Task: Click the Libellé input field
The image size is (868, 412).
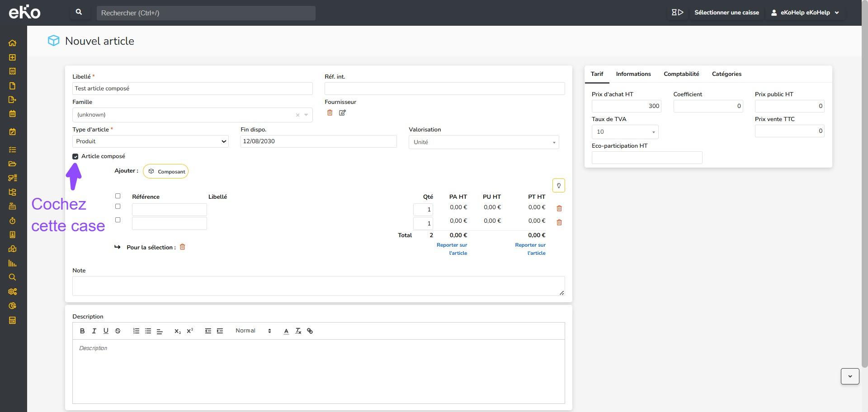Action: coord(192,89)
